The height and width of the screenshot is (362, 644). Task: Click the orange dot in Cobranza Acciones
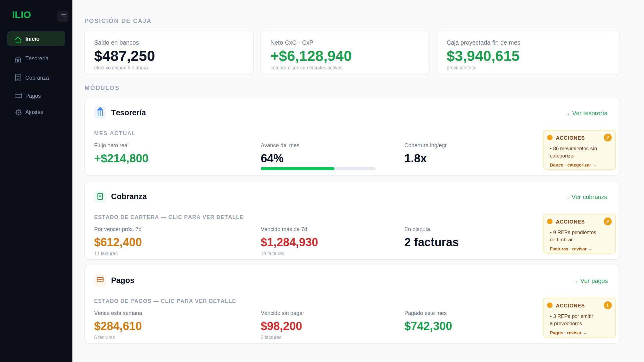pos(550,221)
